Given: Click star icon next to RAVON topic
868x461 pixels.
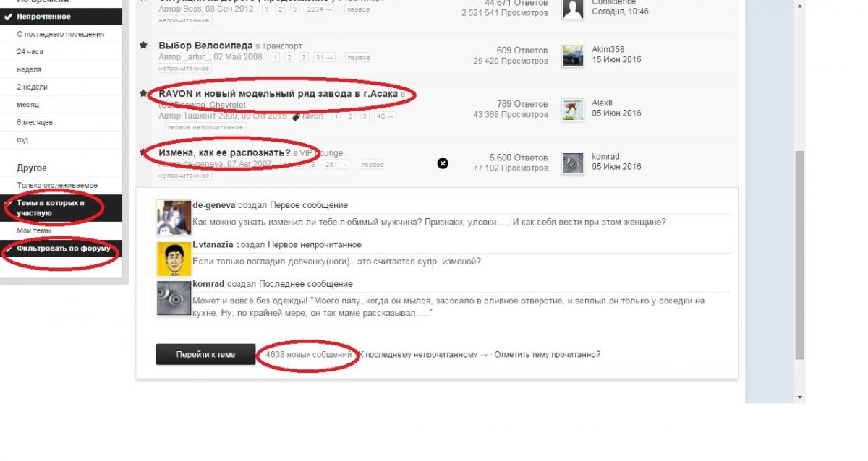Looking at the screenshot, I should 143,93.
